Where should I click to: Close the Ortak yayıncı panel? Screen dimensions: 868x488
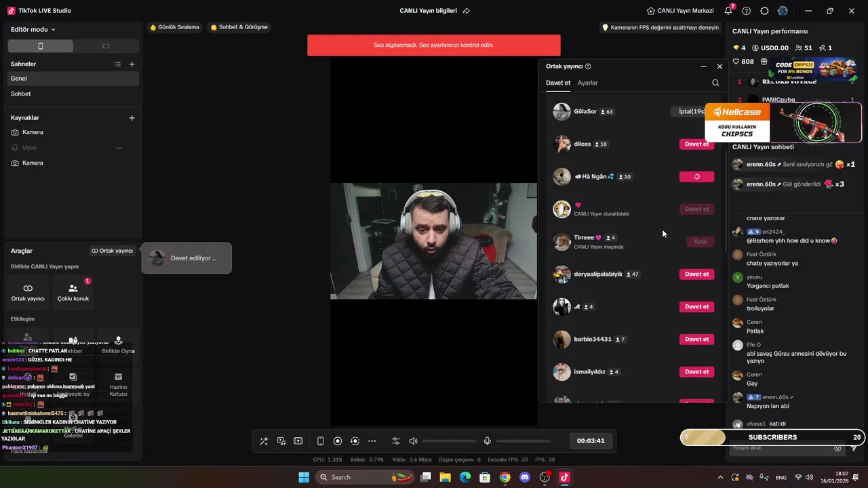719,66
